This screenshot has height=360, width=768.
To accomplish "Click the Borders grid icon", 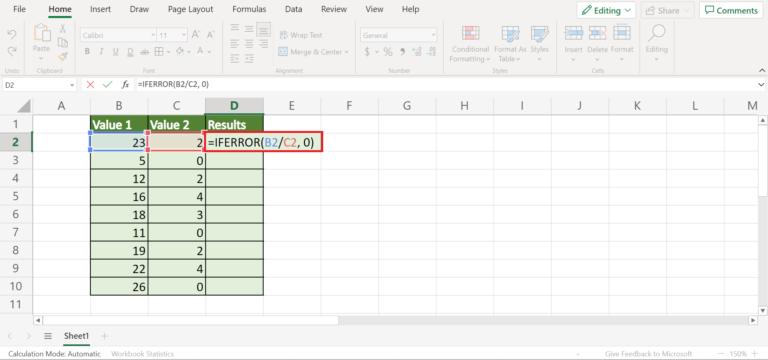I will (x=159, y=51).
